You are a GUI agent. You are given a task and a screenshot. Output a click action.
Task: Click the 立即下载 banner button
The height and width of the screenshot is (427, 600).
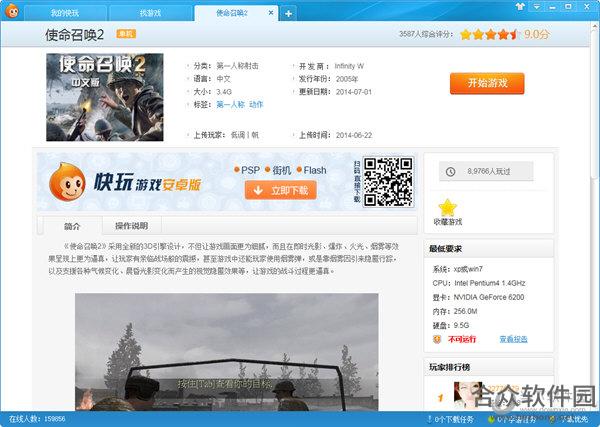click(x=281, y=190)
